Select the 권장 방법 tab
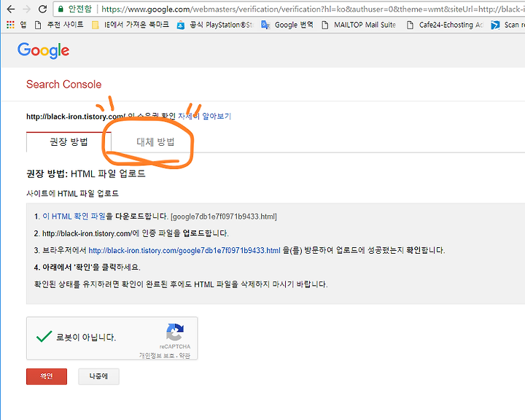This screenshot has width=525, height=420. (x=69, y=142)
